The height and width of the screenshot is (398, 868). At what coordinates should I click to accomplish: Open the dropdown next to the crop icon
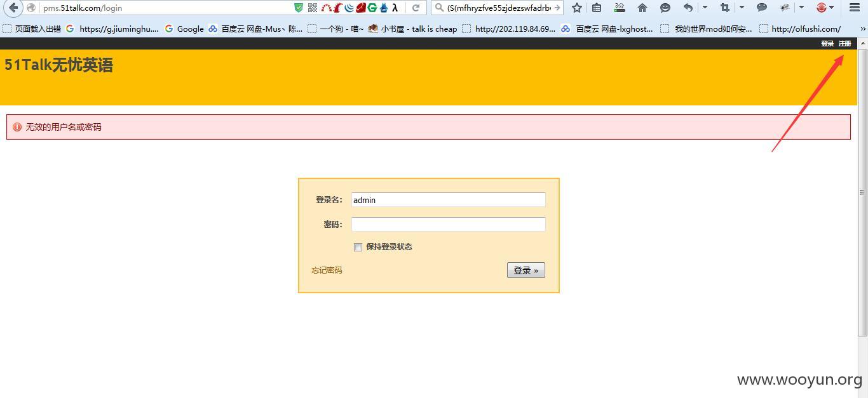pyautogui.click(x=741, y=8)
